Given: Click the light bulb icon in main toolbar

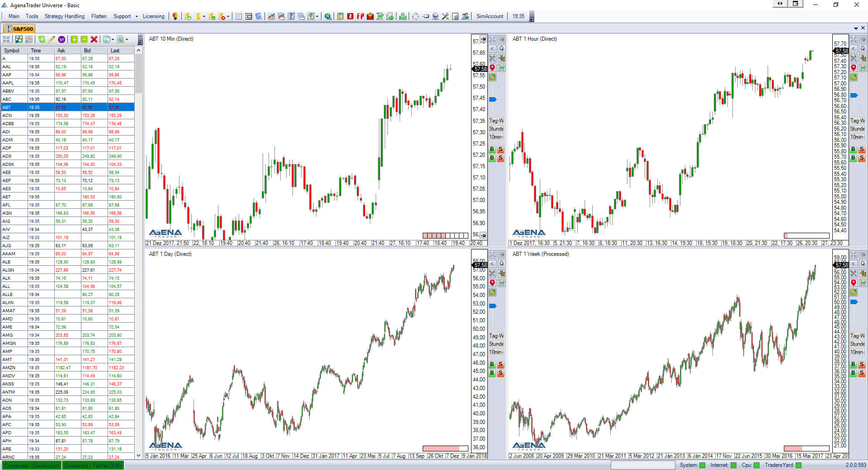Looking at the screenshot, I should (x=175, y=16).
